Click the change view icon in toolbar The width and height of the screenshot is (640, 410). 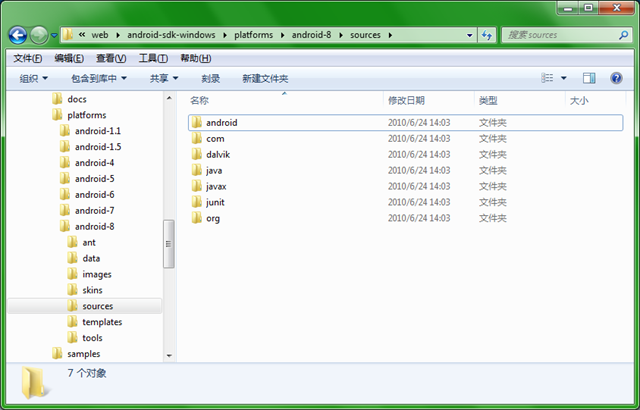[545, 78]
